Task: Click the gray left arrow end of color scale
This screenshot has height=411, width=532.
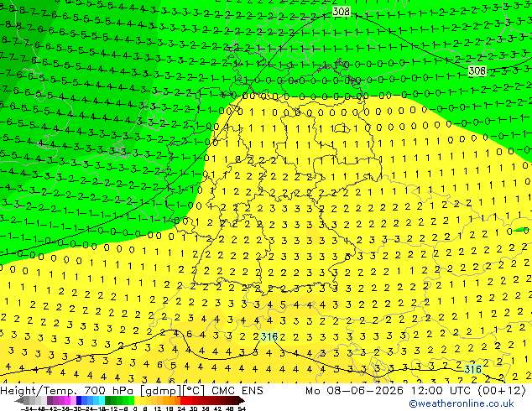Action: [x=19, y=400]
